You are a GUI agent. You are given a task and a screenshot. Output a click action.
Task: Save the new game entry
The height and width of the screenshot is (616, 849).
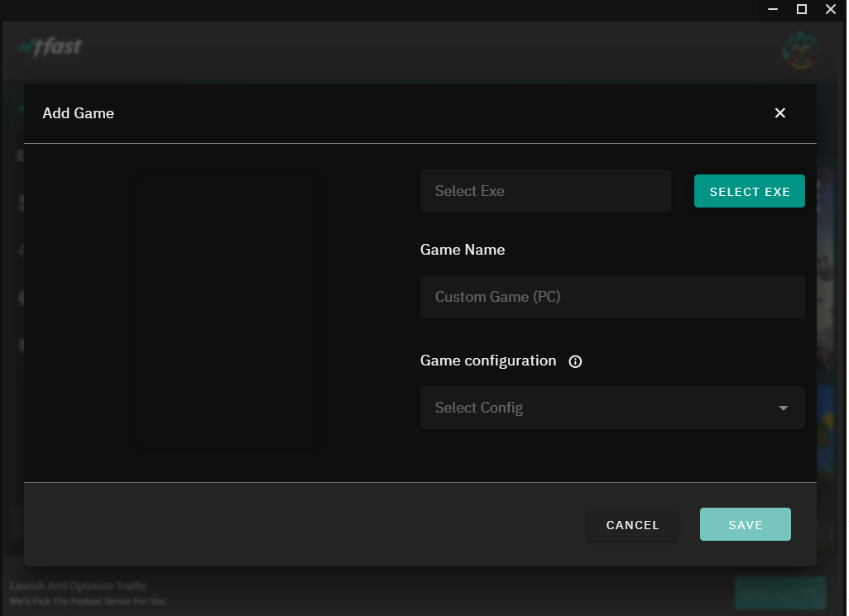[745, 525]
